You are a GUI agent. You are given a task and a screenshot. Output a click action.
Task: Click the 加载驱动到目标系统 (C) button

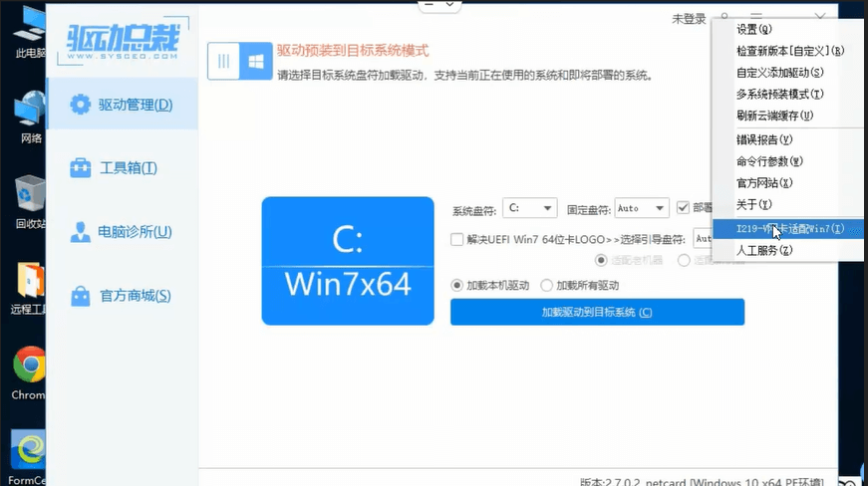(x=597, y=312)
